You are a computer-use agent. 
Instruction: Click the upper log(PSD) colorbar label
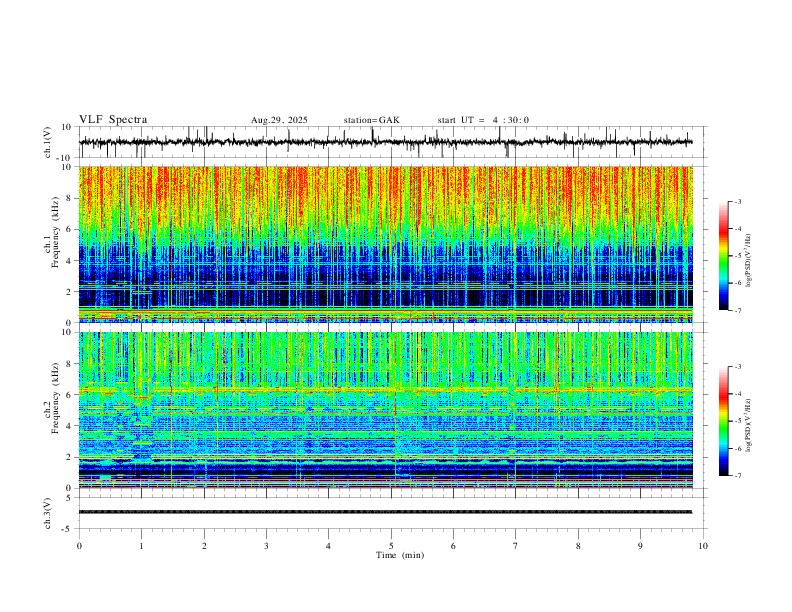click(x=748, y=260)
